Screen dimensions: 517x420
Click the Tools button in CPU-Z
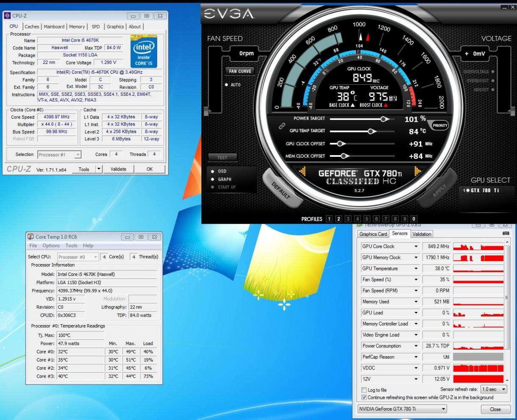84,169
